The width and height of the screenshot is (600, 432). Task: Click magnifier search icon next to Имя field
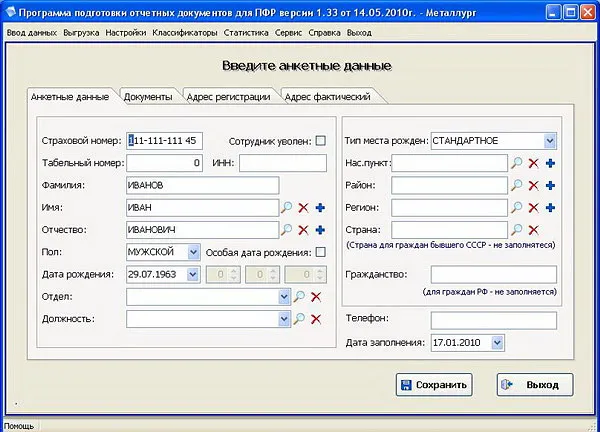(286, 208)
